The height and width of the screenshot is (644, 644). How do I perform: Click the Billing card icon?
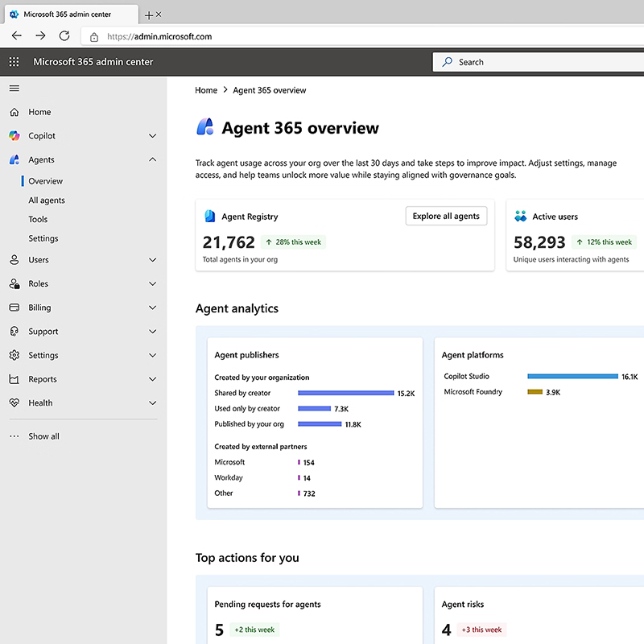14,308
